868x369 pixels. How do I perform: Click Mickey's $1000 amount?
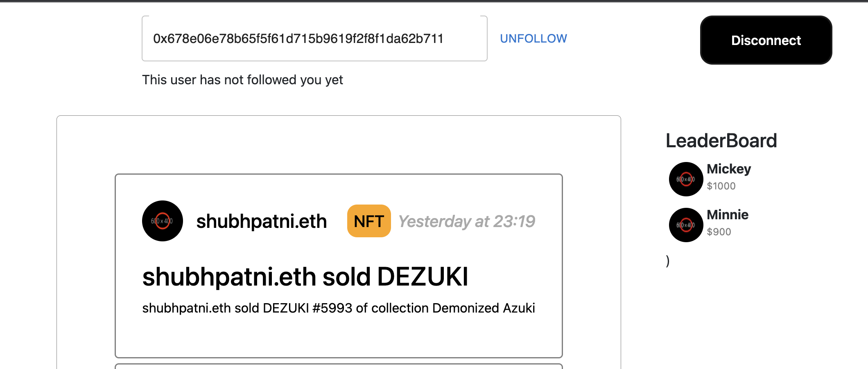coord(721,186)
